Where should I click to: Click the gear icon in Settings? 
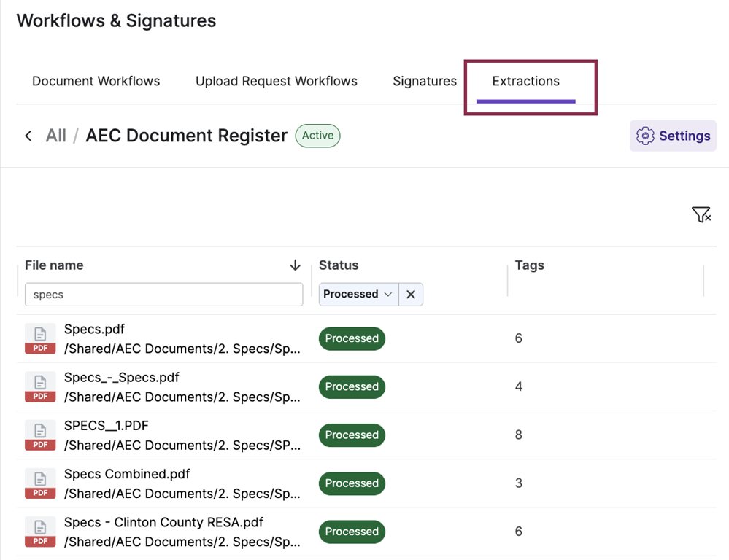pyautogui.click(x=645, y=136)
